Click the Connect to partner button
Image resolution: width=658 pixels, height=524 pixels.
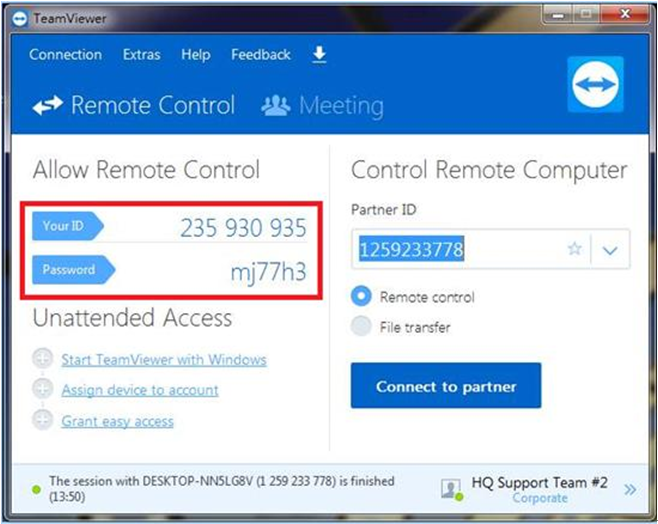point(446,386)
